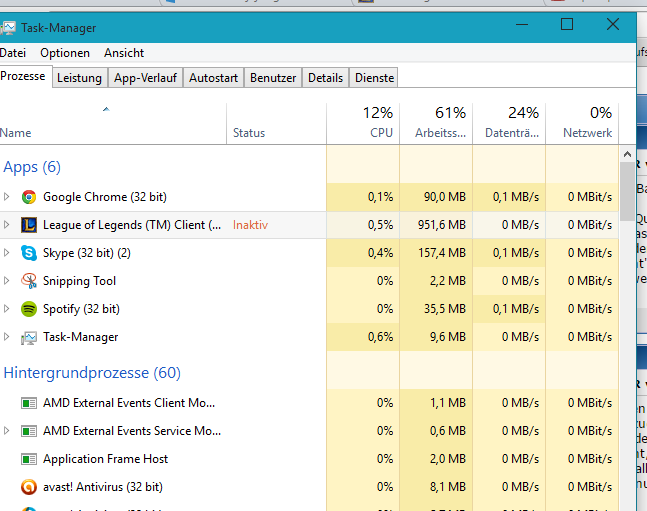
Task: Click the 0,4% CPU value
Action: pos(380,253)
